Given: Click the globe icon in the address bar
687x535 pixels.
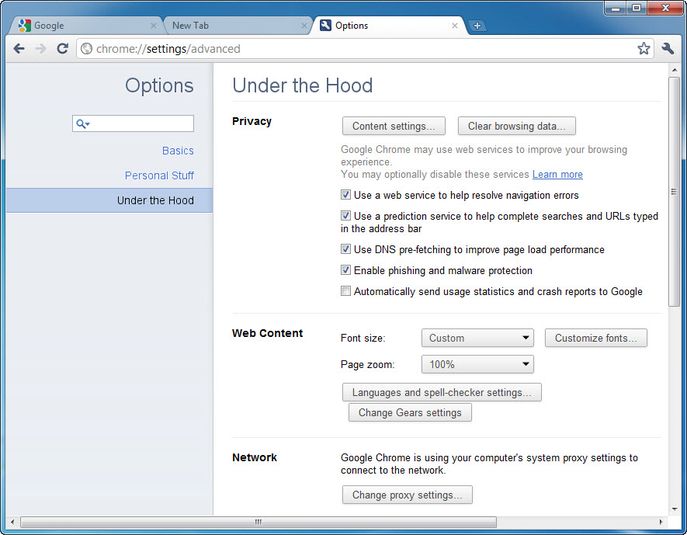Looking at the screenshot, I should pyautogui.click(x=86, y=49).
